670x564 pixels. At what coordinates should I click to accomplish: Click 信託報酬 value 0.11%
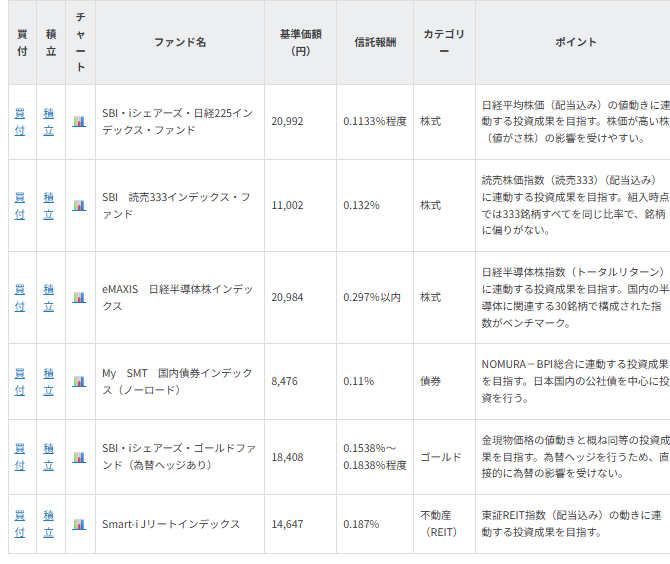tap(359, 381)
